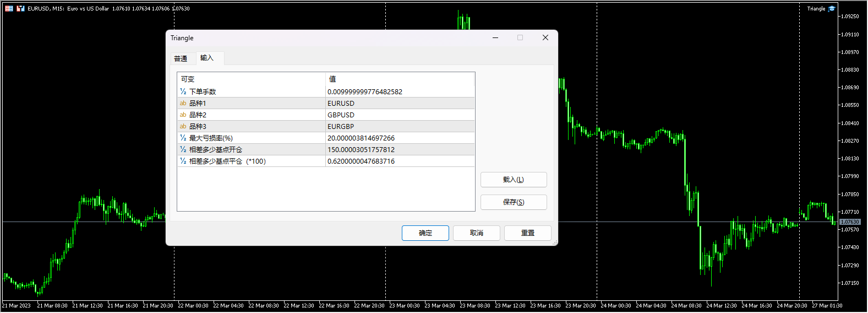Click the chart table icon before EURUSD title
The image size is (868, 313).
(x=9, y=8)
